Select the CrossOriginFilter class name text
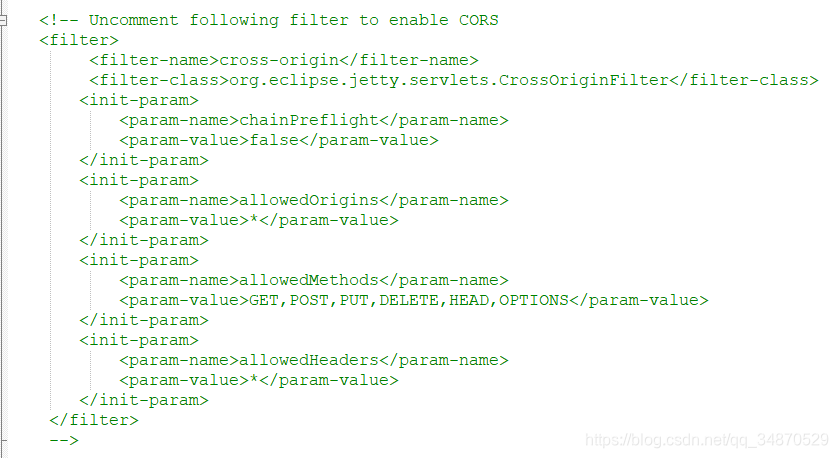Screen dimensions: 838x458 (x=584, y=80)
